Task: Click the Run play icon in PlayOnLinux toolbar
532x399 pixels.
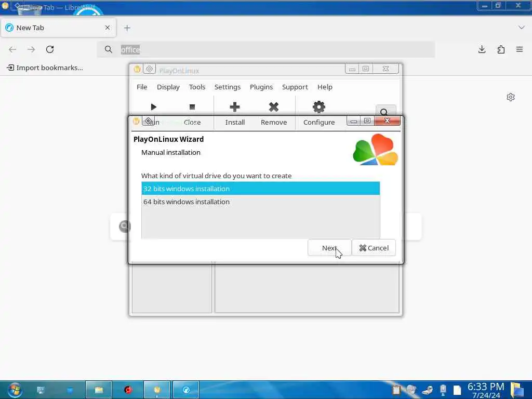Action: [153, 107]
